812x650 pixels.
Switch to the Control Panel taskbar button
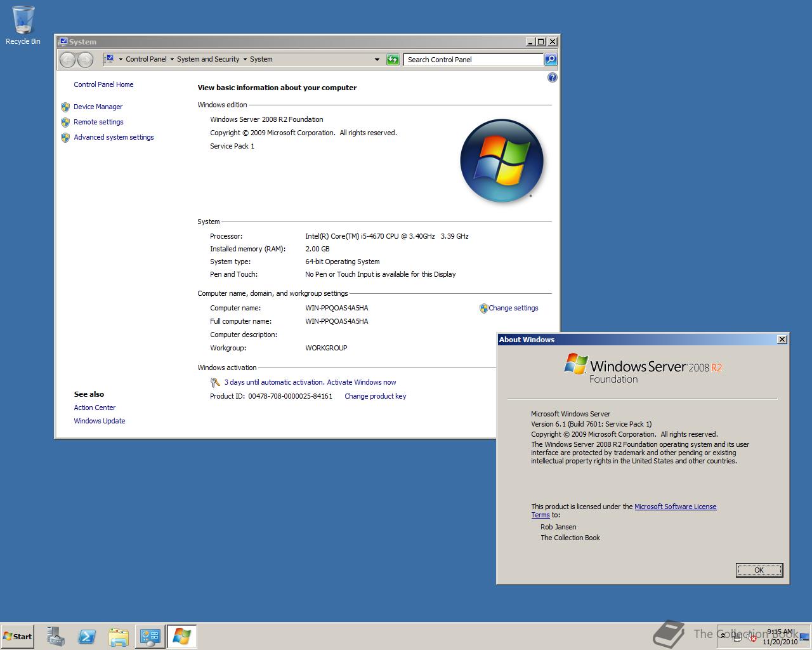click(150, 637)
